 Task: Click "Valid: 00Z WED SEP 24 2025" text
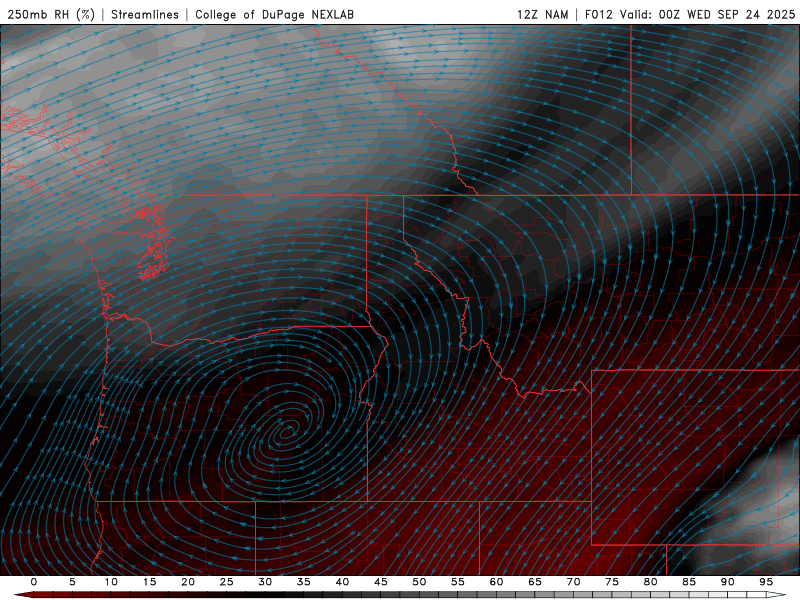click(x=707, y=14)
